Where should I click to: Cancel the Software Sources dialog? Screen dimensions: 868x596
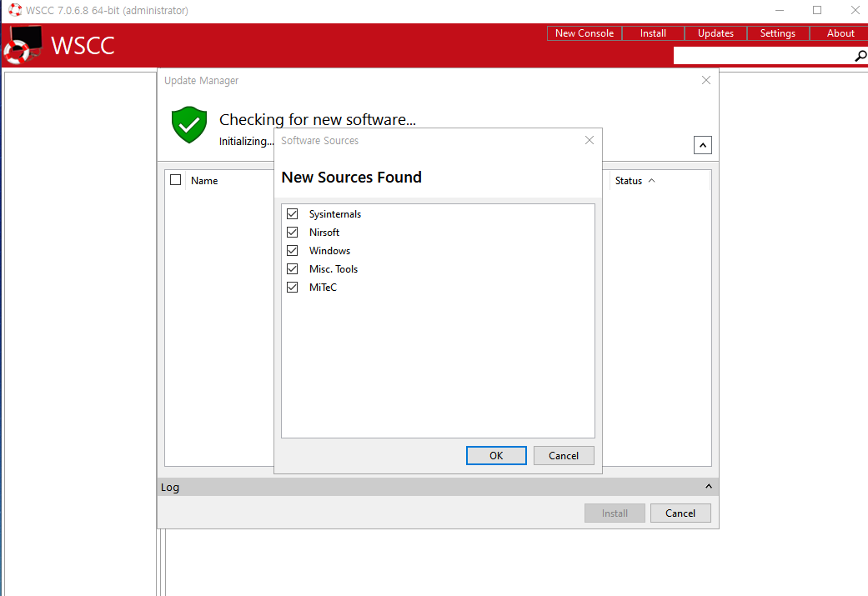click(x=564, y=455)
